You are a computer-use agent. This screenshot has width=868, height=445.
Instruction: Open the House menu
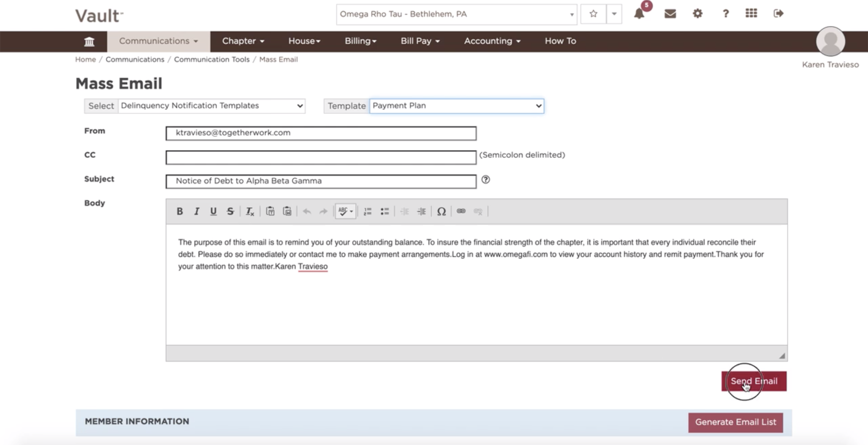pos(304,41)
